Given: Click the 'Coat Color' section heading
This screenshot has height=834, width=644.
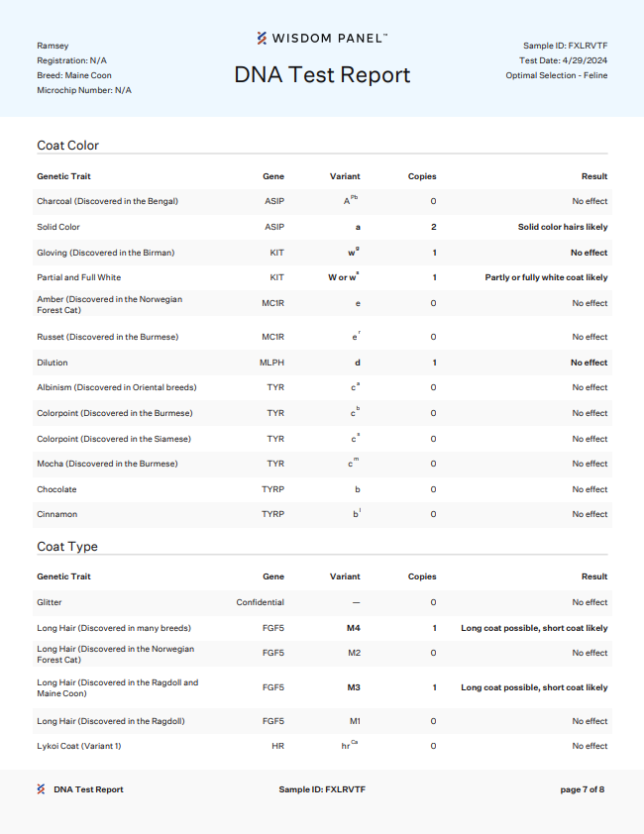Looking at the screenshot, I should click(x=67, y=146).
